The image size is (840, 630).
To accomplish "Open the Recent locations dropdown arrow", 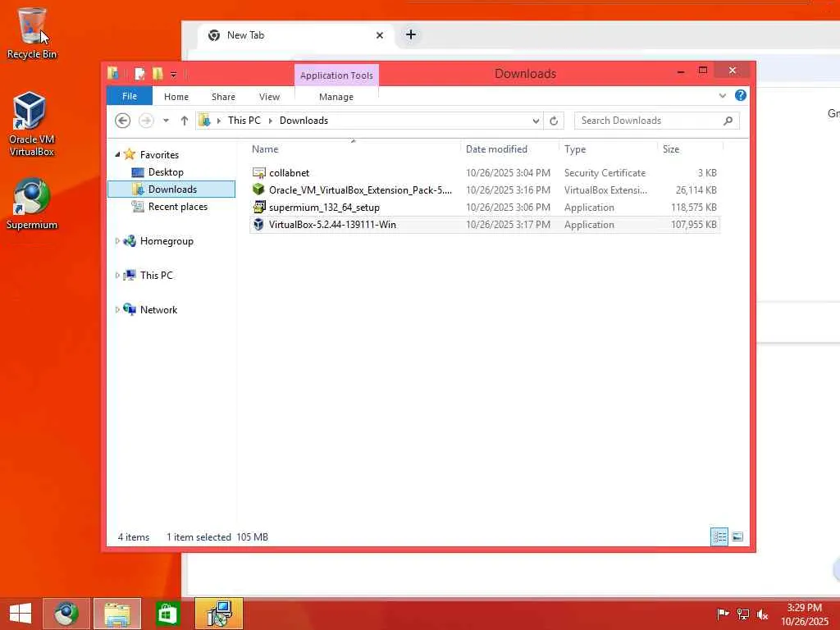I will [166, 121].
